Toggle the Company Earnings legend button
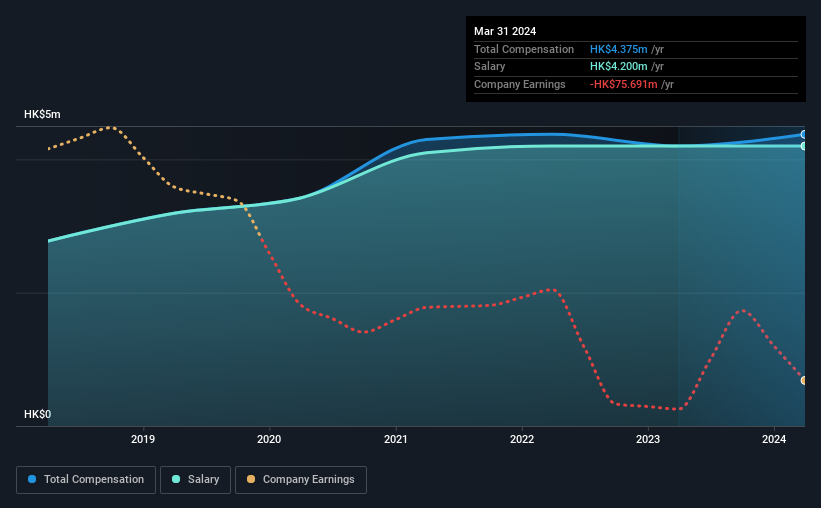Screen dimensions: 821x508 [x=301, y=480]
